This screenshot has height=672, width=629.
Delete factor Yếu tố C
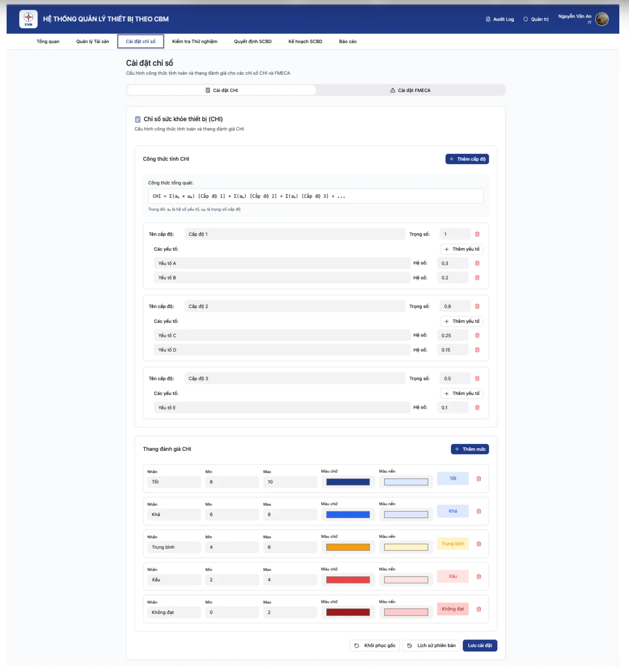(477, 336)
